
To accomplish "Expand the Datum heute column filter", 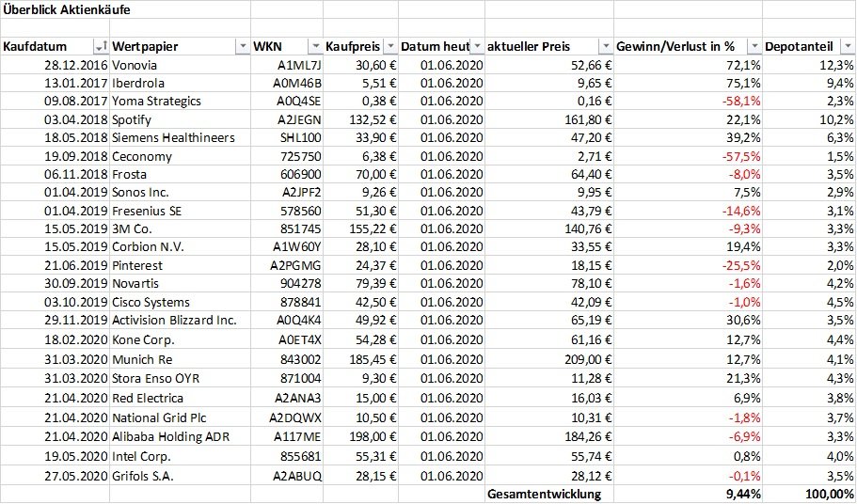I will point(477,47).
